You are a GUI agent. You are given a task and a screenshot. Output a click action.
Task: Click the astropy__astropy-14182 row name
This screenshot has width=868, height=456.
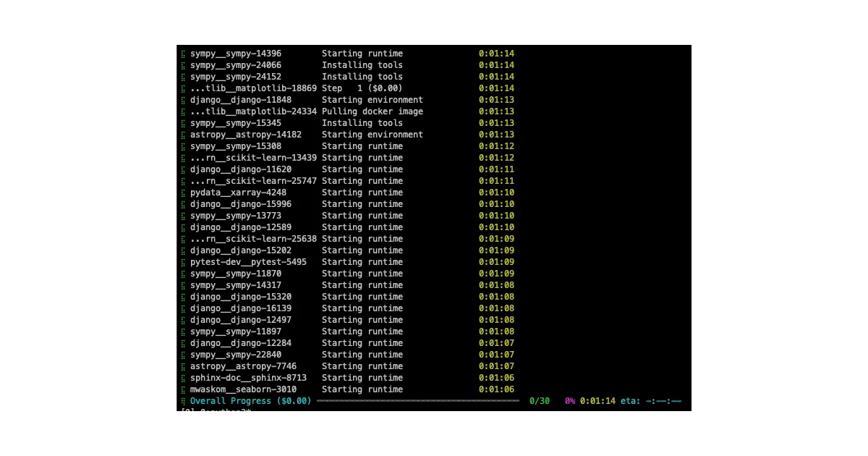tap(246, 135)
